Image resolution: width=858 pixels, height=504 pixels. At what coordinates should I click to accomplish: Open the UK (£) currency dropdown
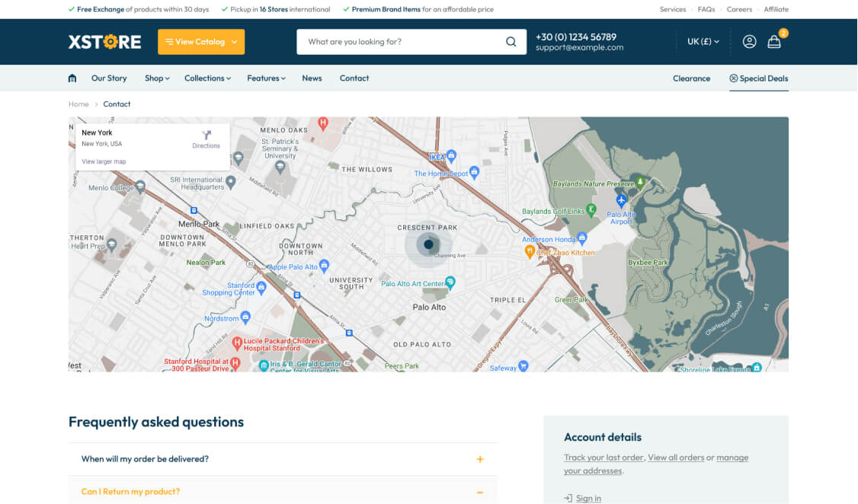tap(703, 42)
